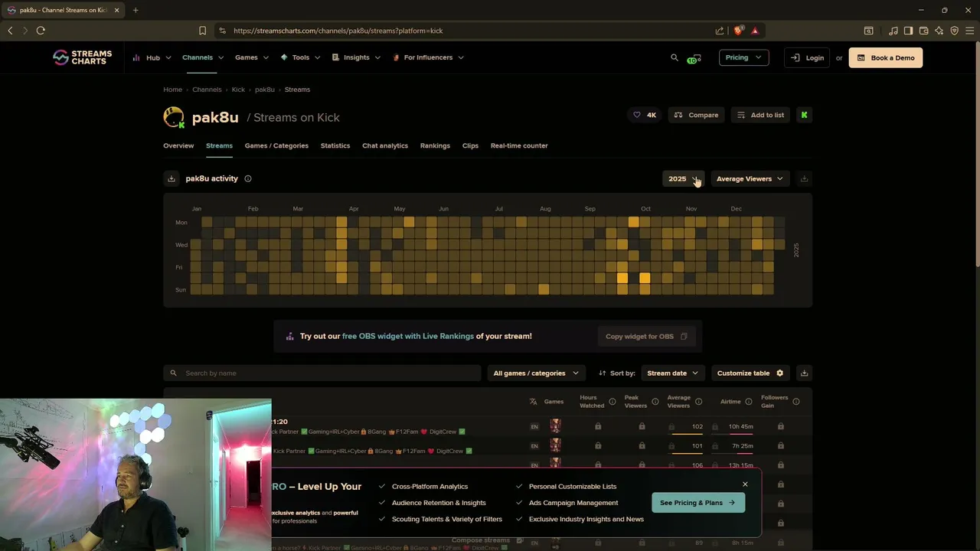Click the Compare button
980x551 pixels.
(x=696, y=115)
